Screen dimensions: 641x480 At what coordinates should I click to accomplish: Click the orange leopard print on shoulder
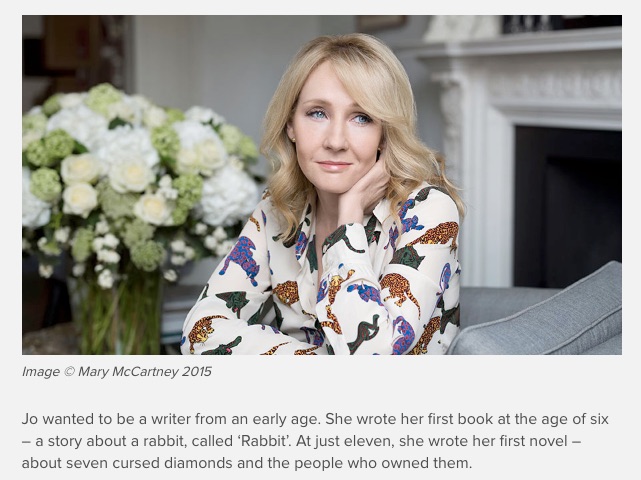coord(437,234)
